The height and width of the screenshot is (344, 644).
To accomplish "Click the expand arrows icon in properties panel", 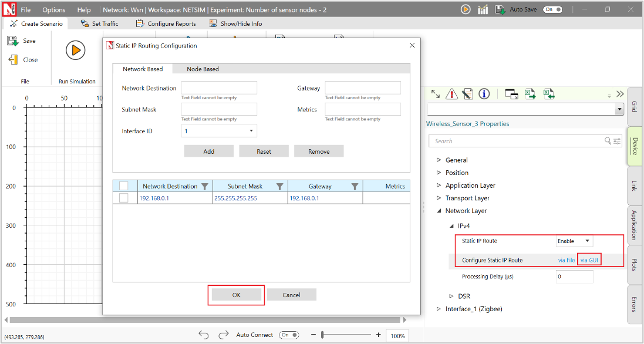I will (x=436, y=94).
